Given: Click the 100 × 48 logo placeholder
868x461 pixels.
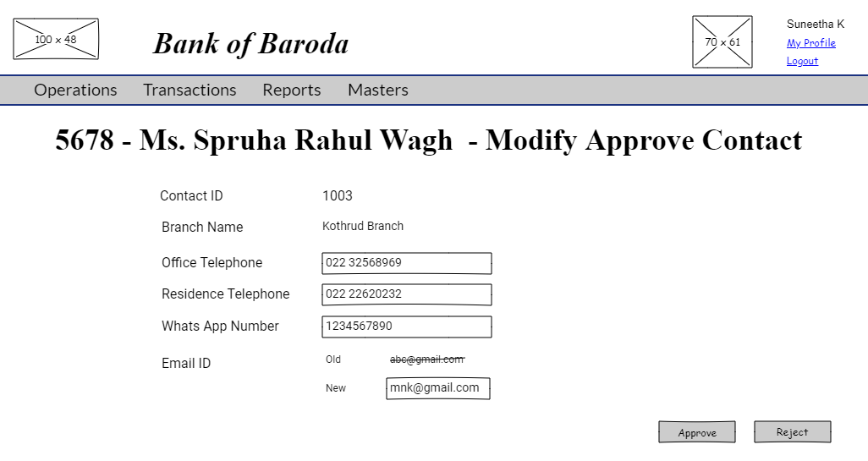Looking at the screenshot, I should click(56, 39).
